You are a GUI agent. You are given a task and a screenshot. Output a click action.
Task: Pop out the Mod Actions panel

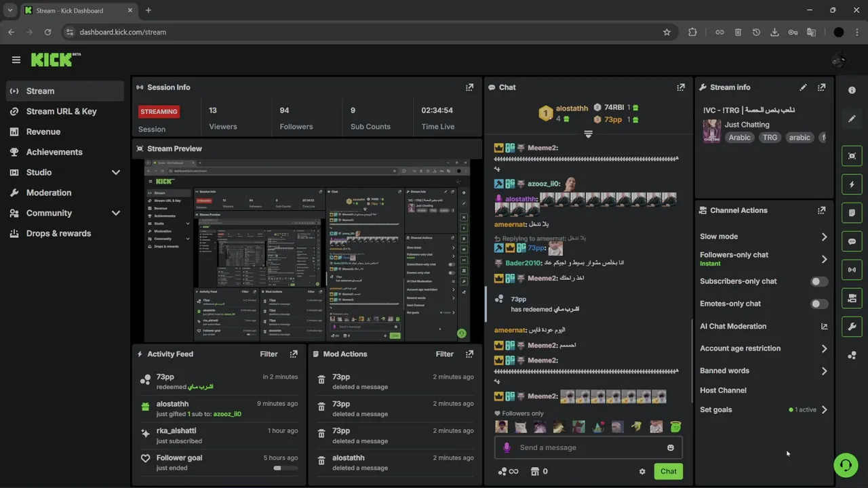[x=469, y=354]
